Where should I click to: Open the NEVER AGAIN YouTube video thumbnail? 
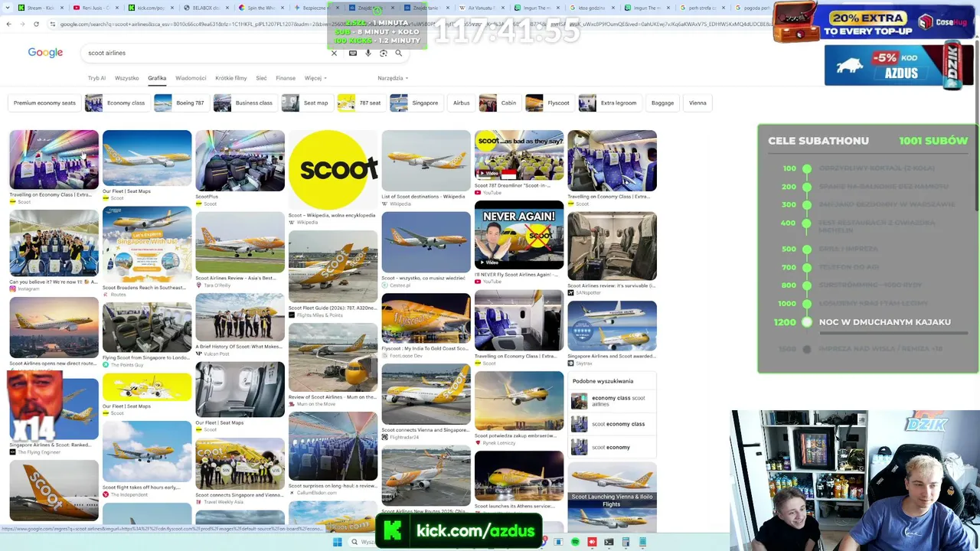coord(519,235)
